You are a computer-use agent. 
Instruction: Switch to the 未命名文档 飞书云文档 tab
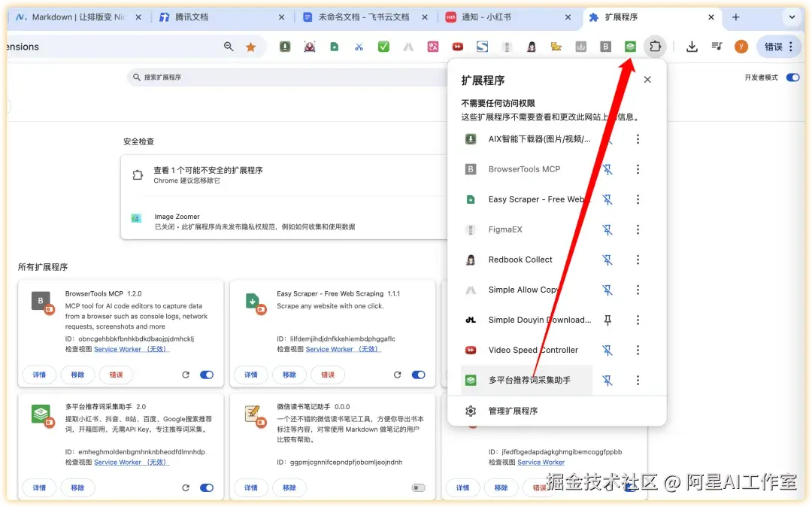click(365, 17)
